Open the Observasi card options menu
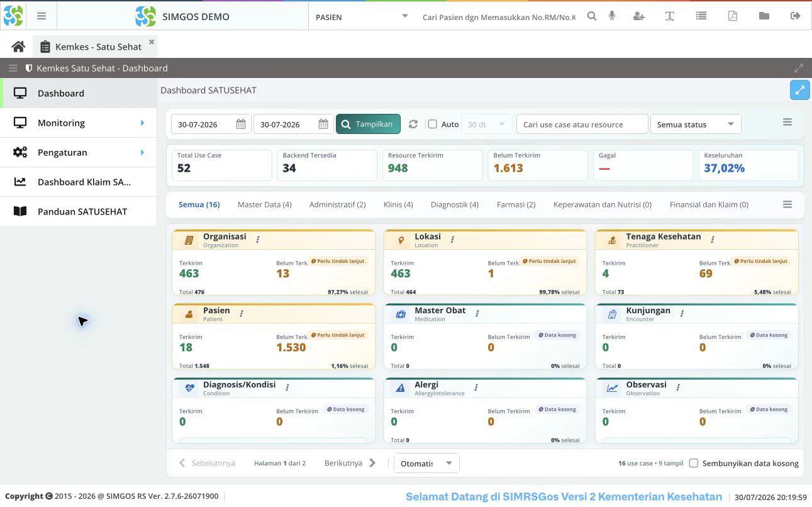The width and height of the screenshot is (812, 507). pos(678,387)
